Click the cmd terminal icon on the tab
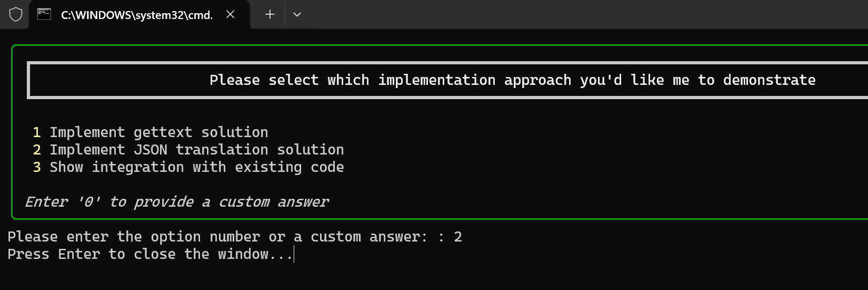This screenshot has height=290, width=868. click(44, 14)
